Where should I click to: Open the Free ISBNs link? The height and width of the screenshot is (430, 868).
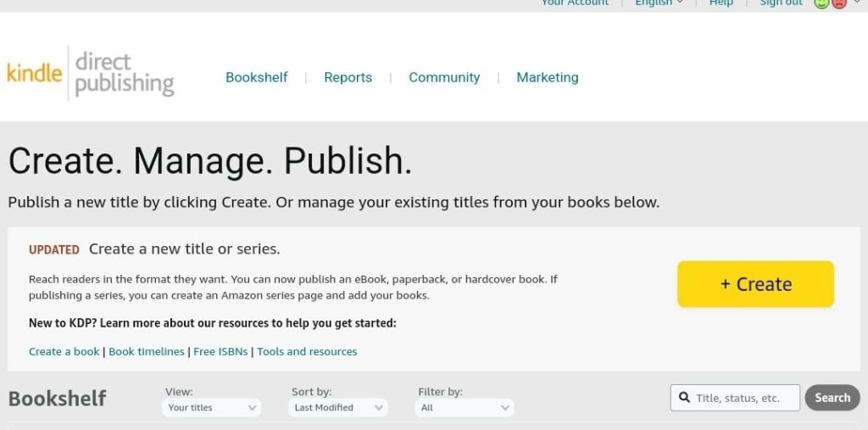[x=220, y=351]
